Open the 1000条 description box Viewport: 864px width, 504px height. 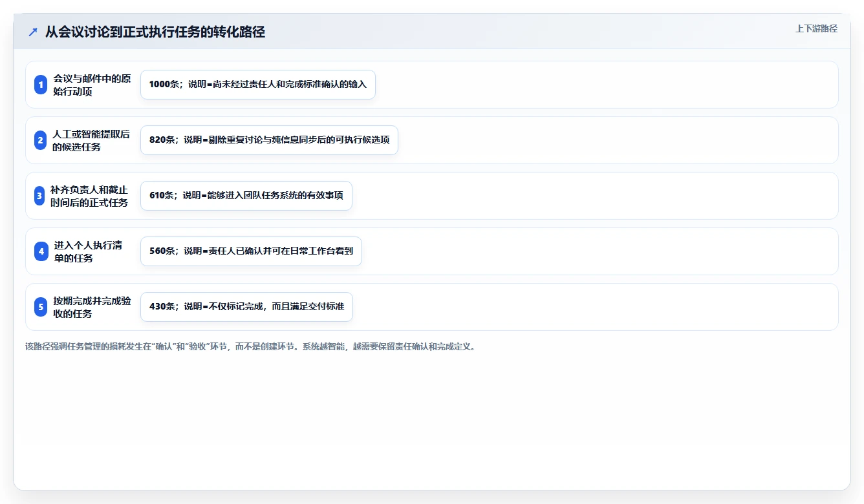[x=258, y=85]
